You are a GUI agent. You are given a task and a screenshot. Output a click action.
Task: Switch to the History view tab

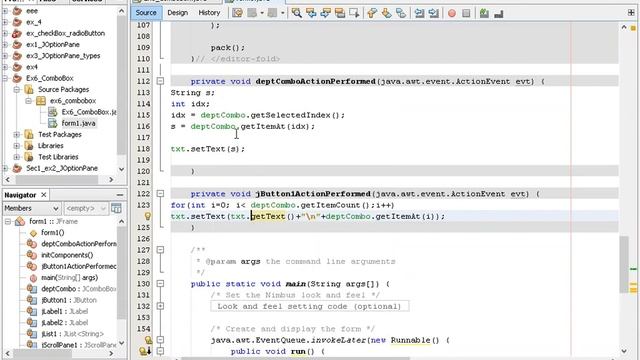209,13
